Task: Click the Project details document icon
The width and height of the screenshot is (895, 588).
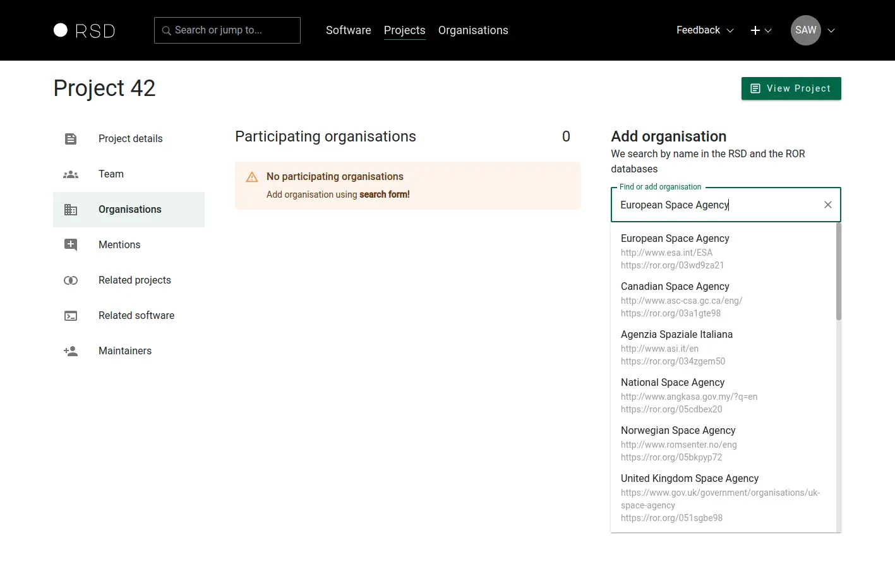Action: pos(71,139)
